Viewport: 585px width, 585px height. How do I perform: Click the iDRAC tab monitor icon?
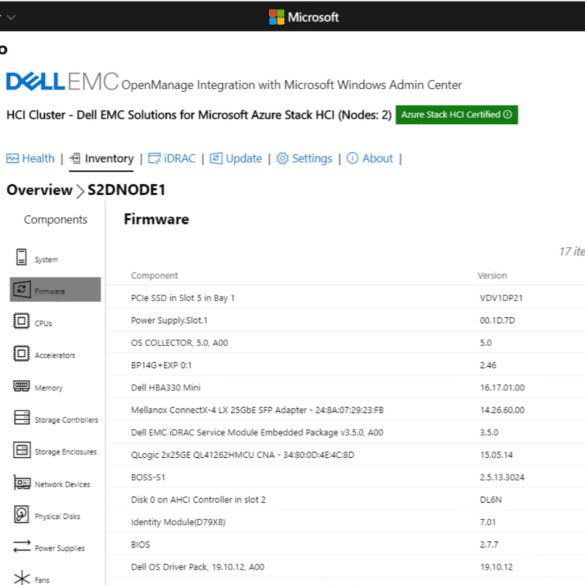pyautogui.click(x=154, y=159)
